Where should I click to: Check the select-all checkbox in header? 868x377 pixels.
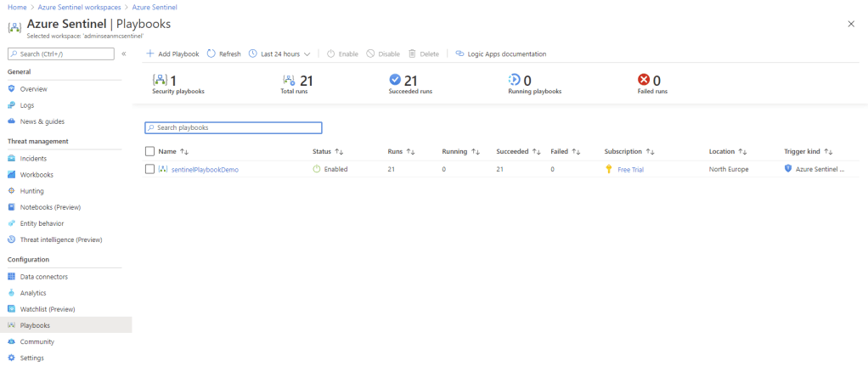(x=149, y=151)
